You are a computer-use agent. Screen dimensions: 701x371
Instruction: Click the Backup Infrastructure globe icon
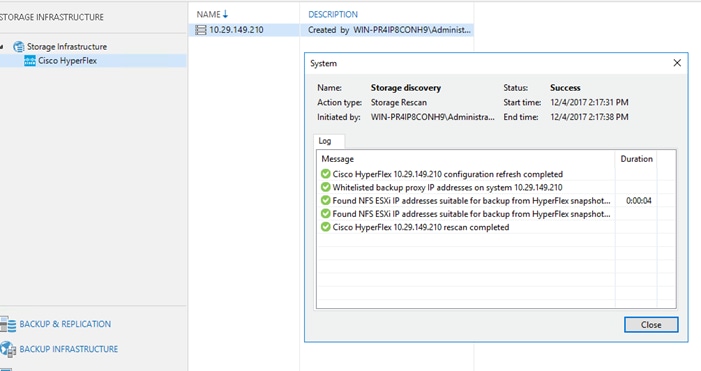point(8,349)
